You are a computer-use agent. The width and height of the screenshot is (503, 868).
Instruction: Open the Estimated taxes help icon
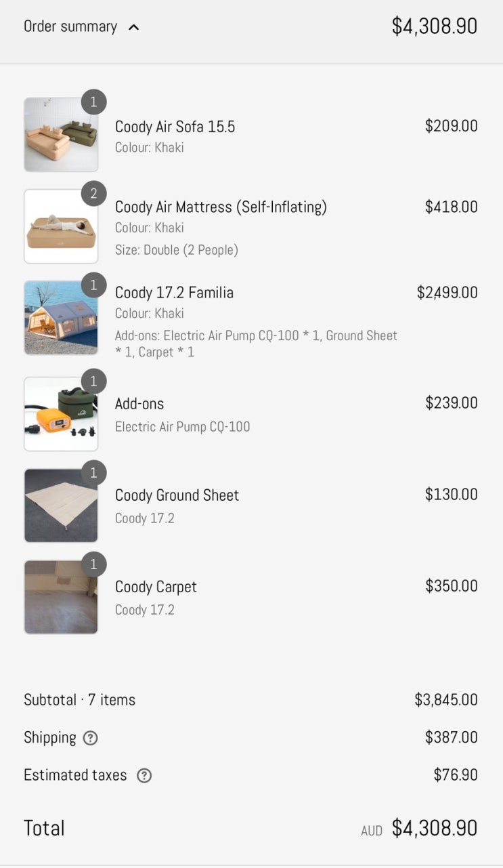click(144, 775)
